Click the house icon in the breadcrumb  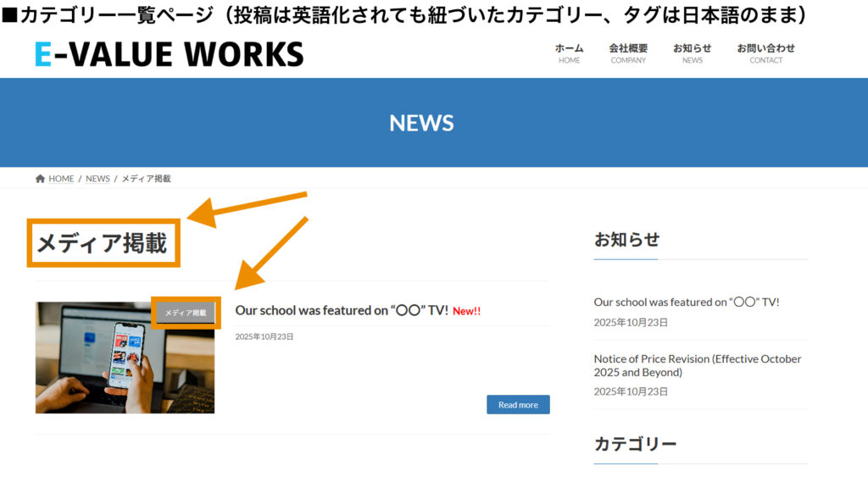click(40, 179)
